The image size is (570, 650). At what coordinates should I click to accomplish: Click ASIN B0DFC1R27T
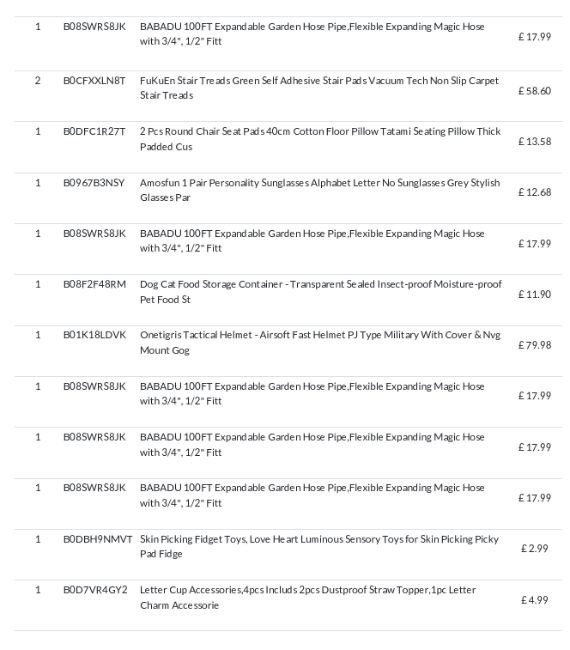point(94,132)
